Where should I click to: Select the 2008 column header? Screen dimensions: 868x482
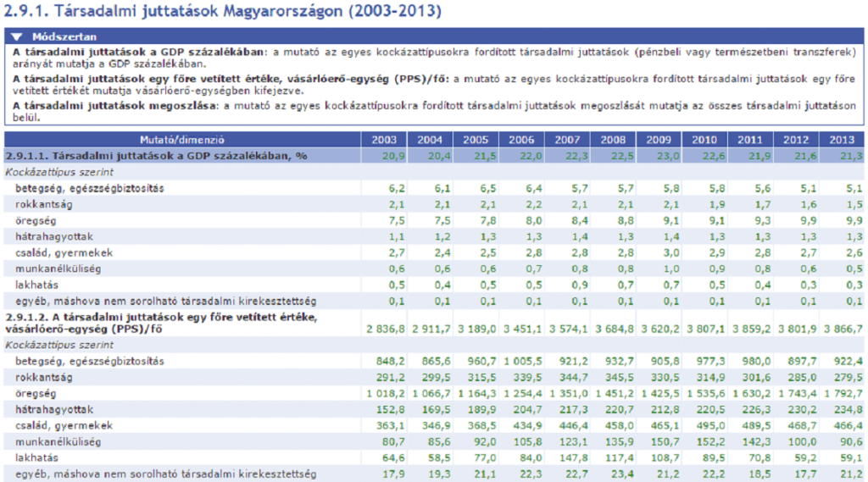pyautogui.click(x=613, y=140)
